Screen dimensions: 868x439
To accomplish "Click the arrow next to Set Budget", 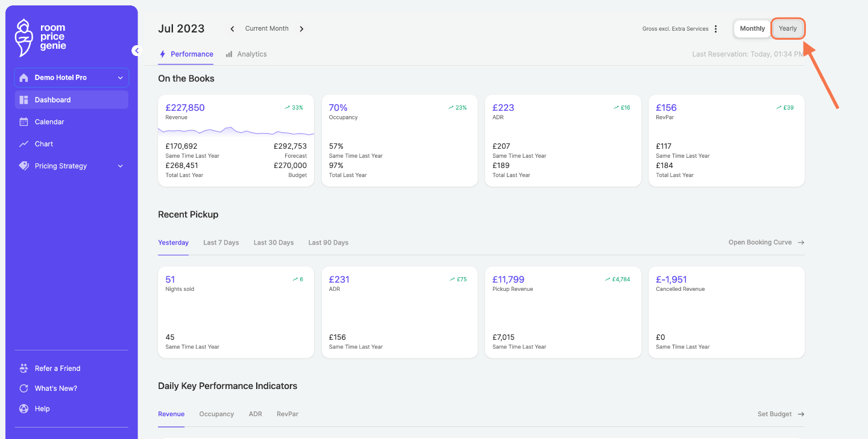I will 801,414.
